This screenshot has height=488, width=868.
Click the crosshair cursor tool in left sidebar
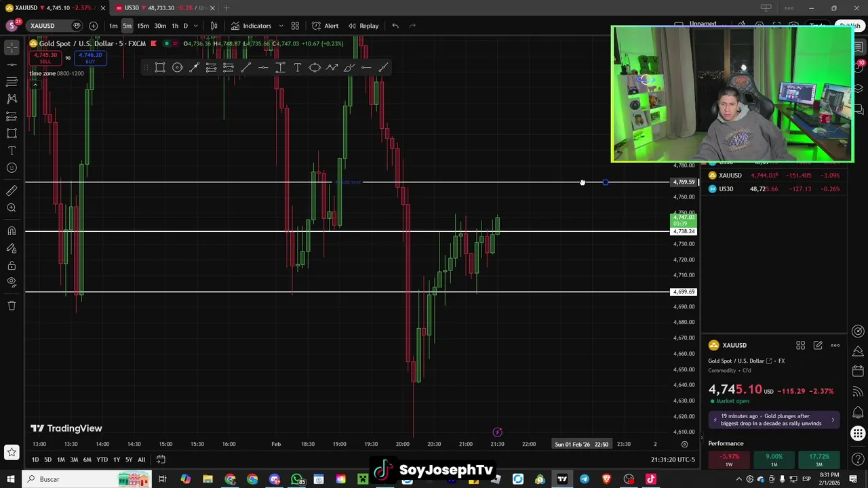tap(12, 47)
